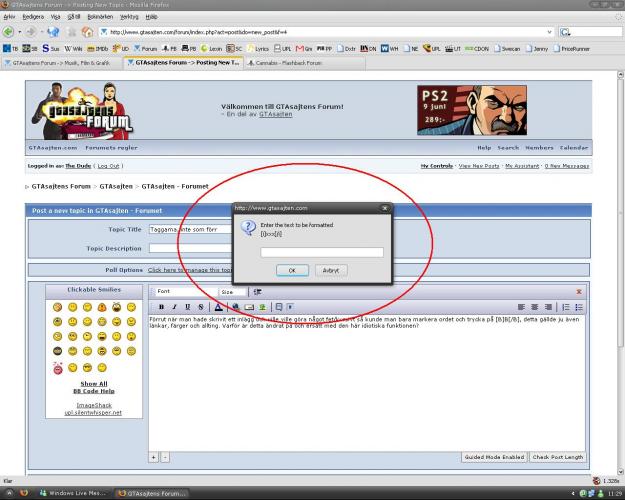Click the Bold icon in editor toolbar
This screenshot has height=500, width=625.
pyautogui.click(x=162, y=306)
